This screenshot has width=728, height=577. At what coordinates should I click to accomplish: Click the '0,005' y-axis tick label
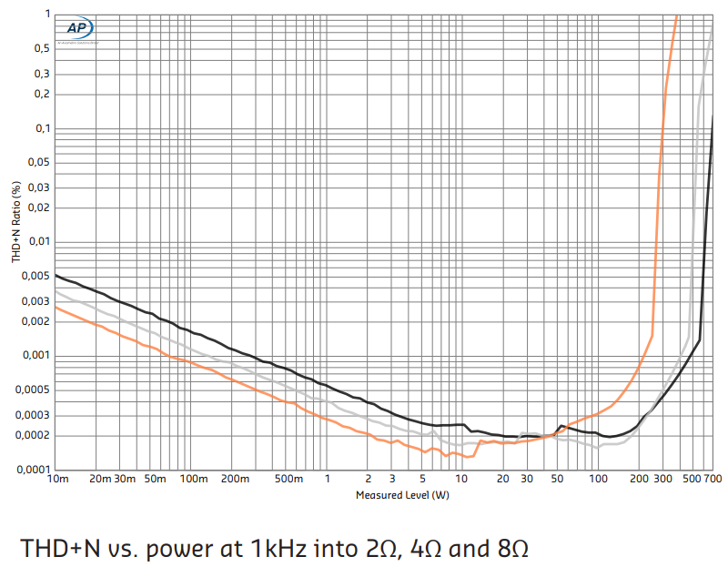(x=35, y=276)
